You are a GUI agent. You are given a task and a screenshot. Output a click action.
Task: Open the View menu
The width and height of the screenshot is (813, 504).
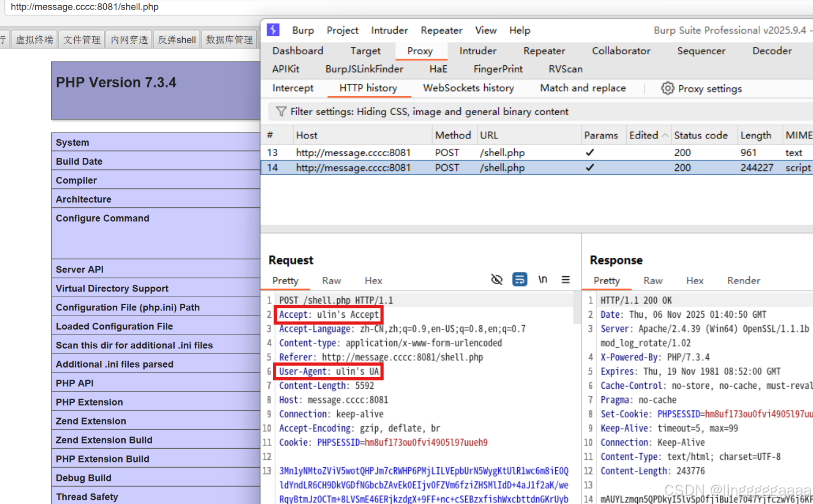tap(486, 31)
